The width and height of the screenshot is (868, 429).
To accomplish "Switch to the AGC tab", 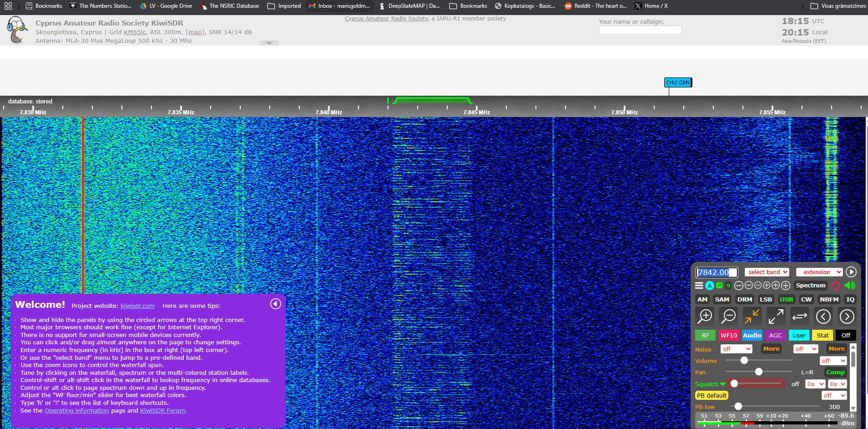I will click(775, 336).
